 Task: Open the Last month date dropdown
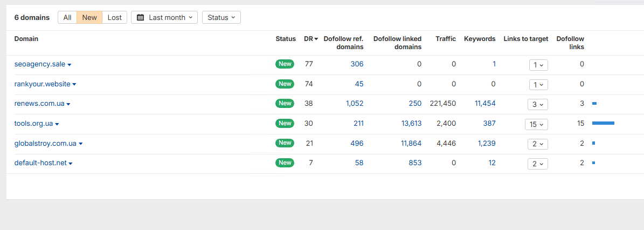pos(164,17)
